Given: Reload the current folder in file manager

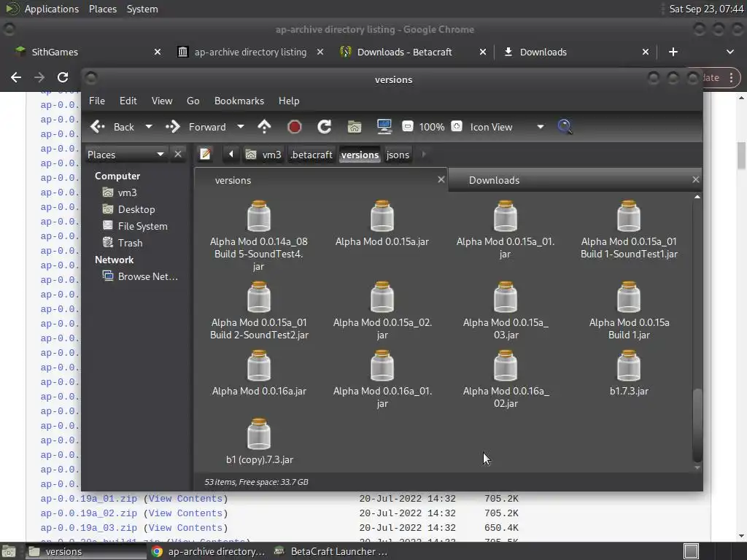Looking at the screenshot, I should click(x=325, y=127).
